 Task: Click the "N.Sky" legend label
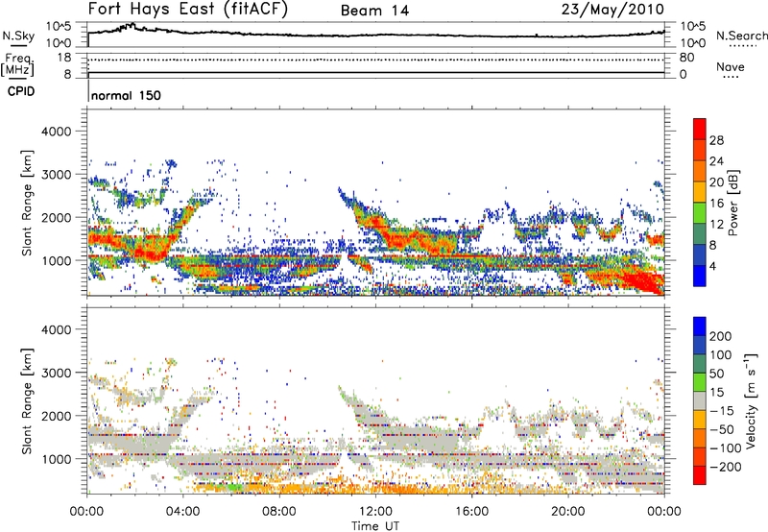tap(18, 36)
